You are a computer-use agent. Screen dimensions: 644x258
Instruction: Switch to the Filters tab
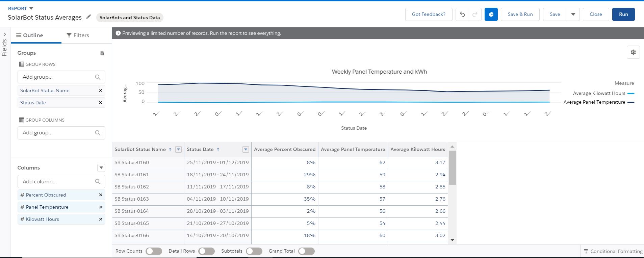pyautogui.click(x=78, y=35)
